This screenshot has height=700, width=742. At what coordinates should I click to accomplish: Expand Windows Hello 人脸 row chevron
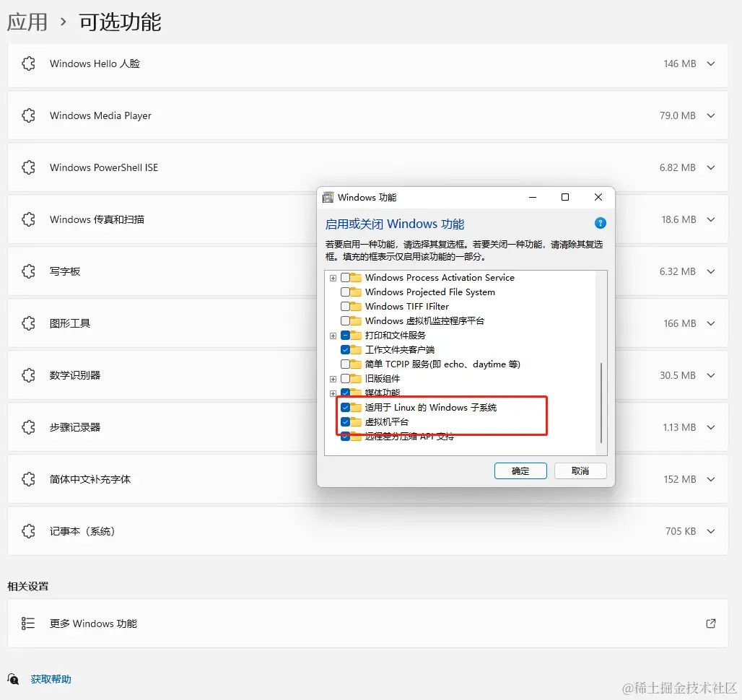tap(711, 64)
